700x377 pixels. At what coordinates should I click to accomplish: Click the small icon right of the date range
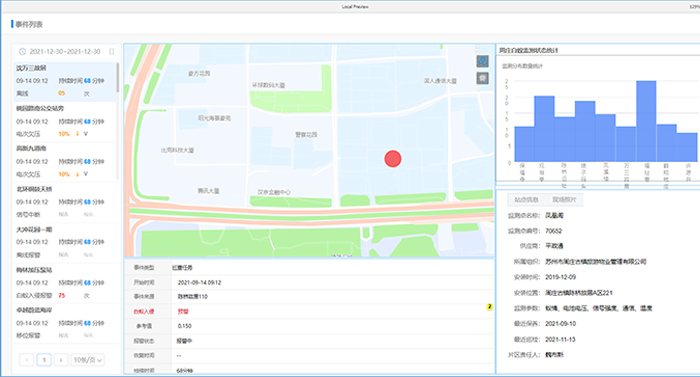click(112, 52)
